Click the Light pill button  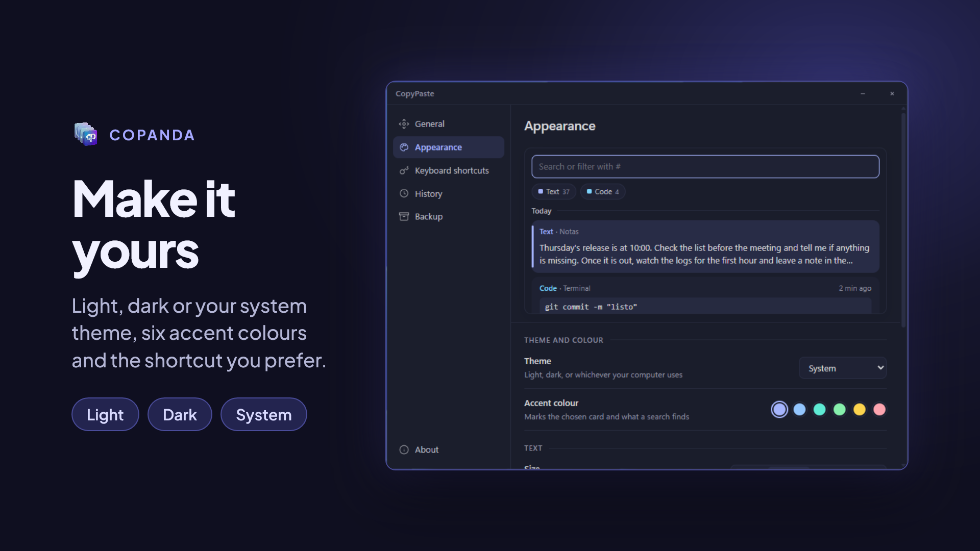click(105, 414)
